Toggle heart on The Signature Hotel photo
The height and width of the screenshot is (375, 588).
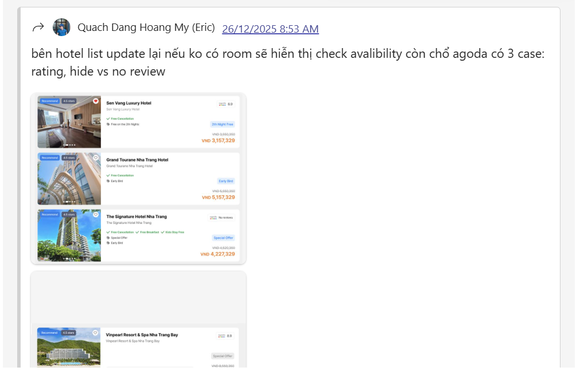96,215
